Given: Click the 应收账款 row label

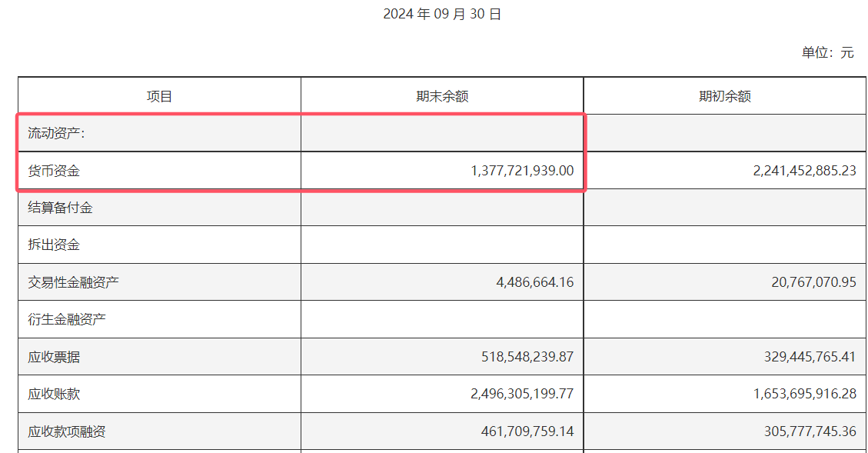Looking at the screenshot, I should 54,394.
